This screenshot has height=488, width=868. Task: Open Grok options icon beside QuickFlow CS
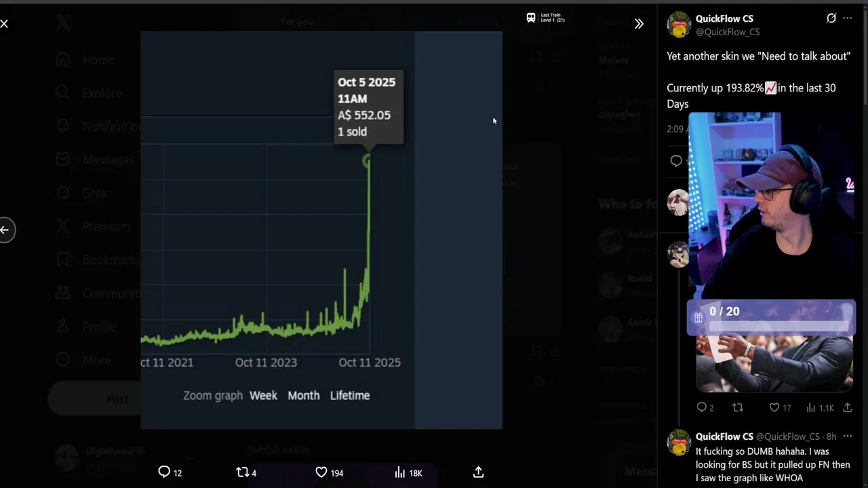point(831,18)
